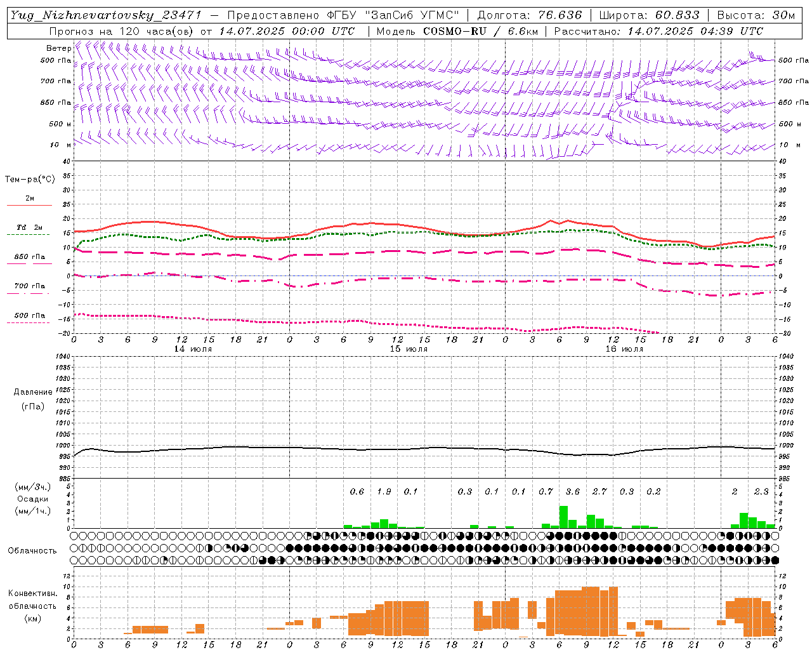Click the Рассчитано: 14.07.2025 04:39 UTC timestamp
Viewport: 812px width, 650px height.
tap(658, 31)
